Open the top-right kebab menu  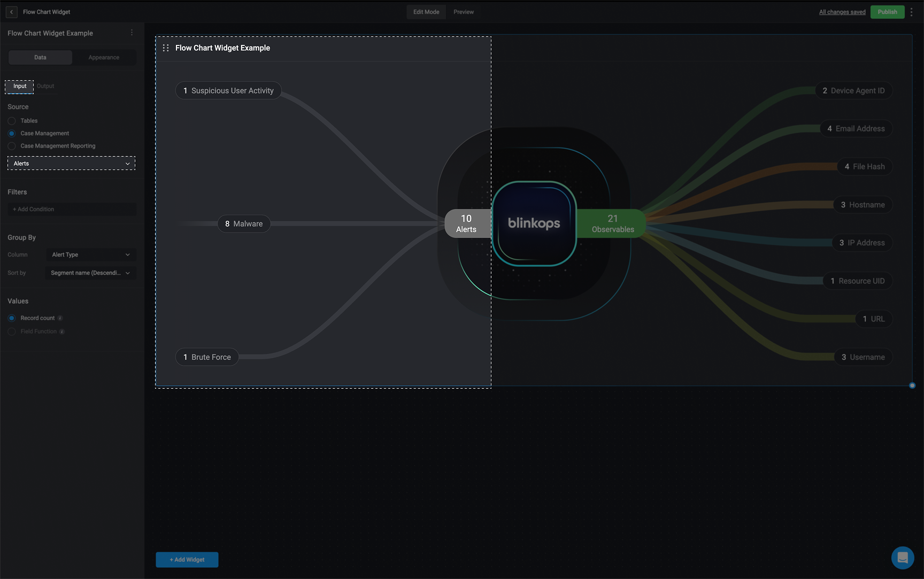click(912, 12)
